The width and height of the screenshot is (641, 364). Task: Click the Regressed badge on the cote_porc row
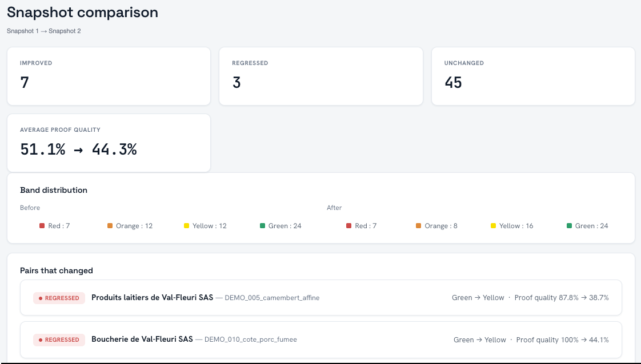point(59,339)
